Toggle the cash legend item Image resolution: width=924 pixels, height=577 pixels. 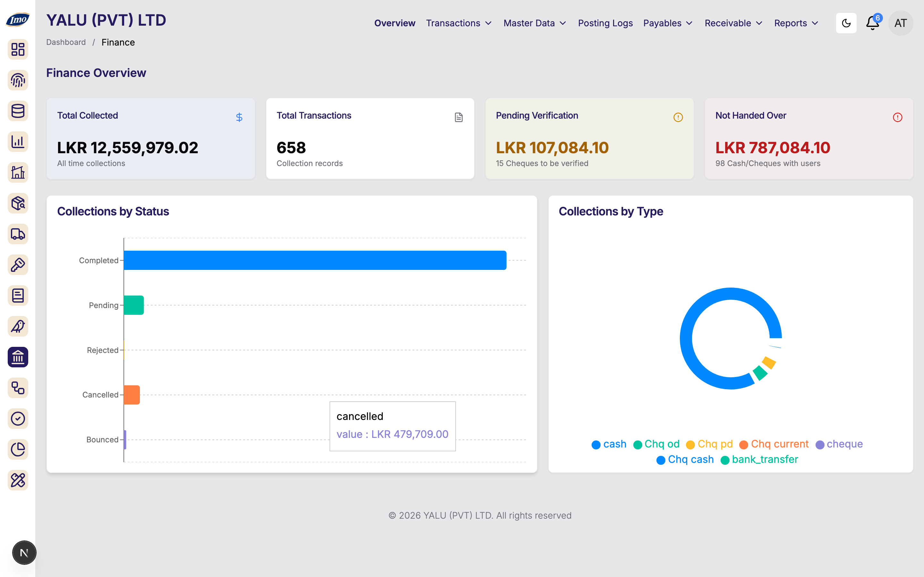click(x=609, y=444)
